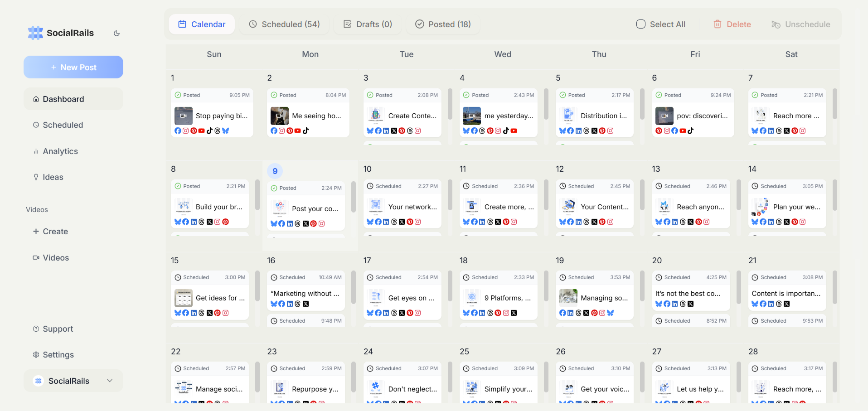
Task: Click the Ideas lightbulb icon
Action: (x=36, y=177)
